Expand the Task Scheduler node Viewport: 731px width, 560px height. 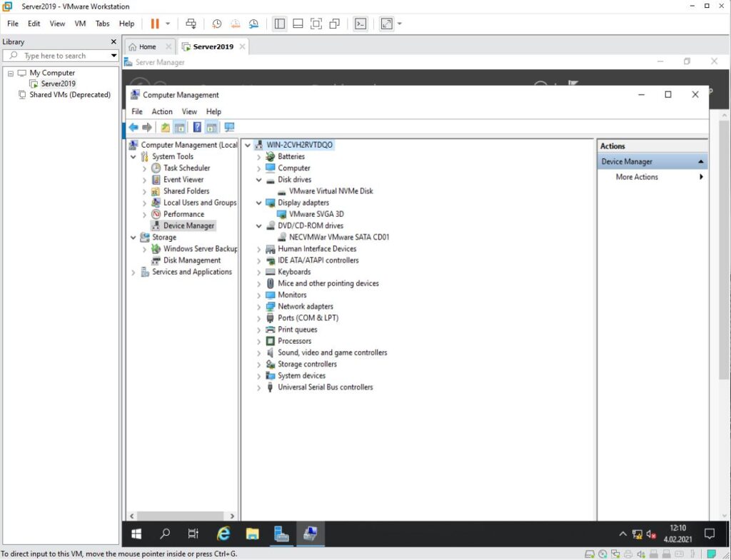(144, 168)
